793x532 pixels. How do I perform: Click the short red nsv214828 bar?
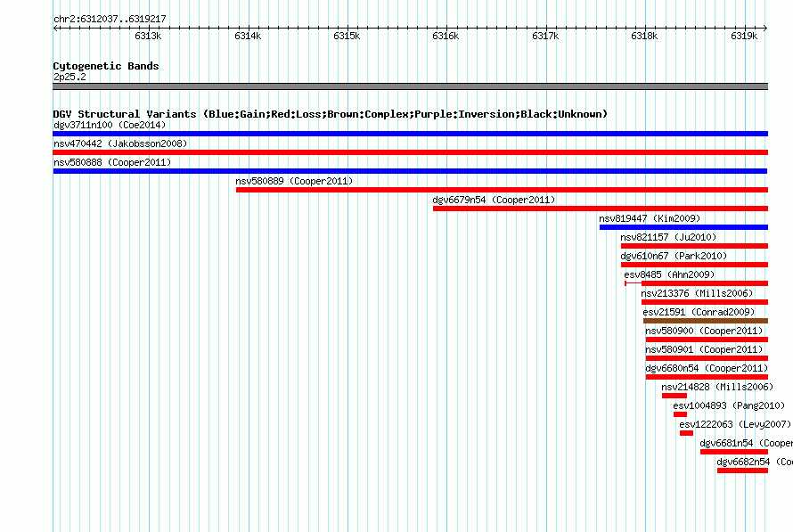(x=674, y=396)
